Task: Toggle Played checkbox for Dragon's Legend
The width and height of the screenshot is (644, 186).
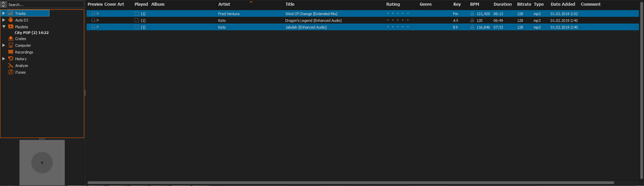Action: click(x=137, y=21)
